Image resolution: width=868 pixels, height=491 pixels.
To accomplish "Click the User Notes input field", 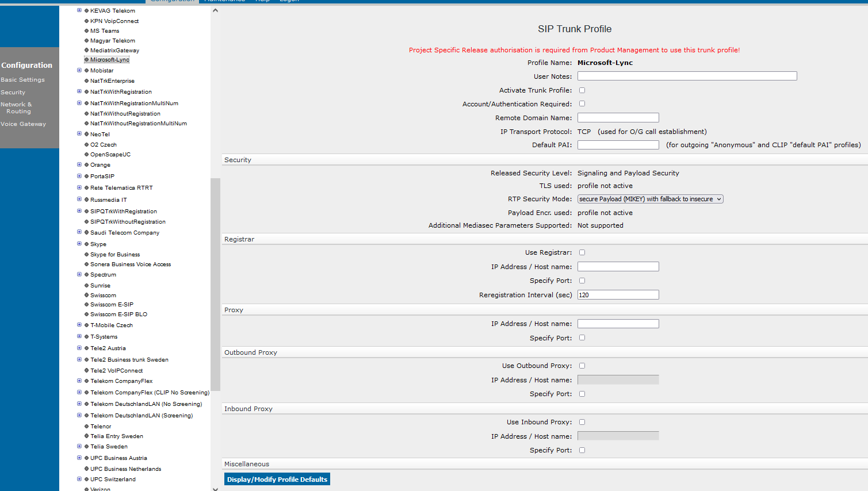I will 687,76.
